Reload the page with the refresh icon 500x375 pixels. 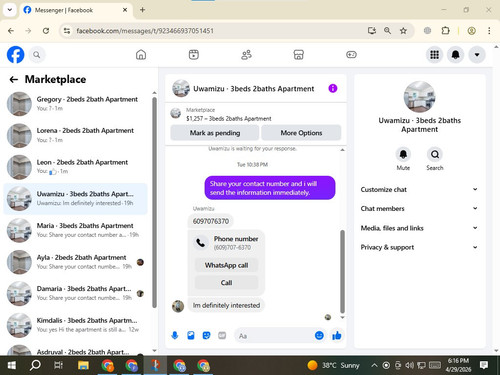coord(46,31)
